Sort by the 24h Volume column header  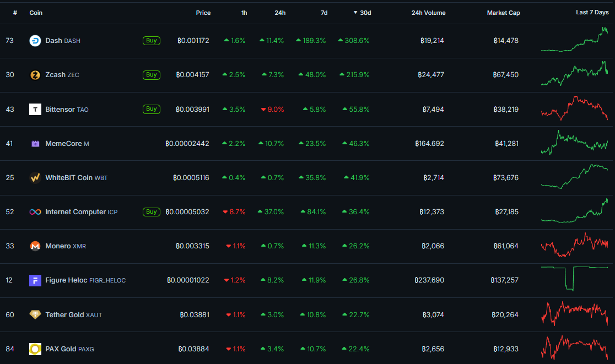428,13
